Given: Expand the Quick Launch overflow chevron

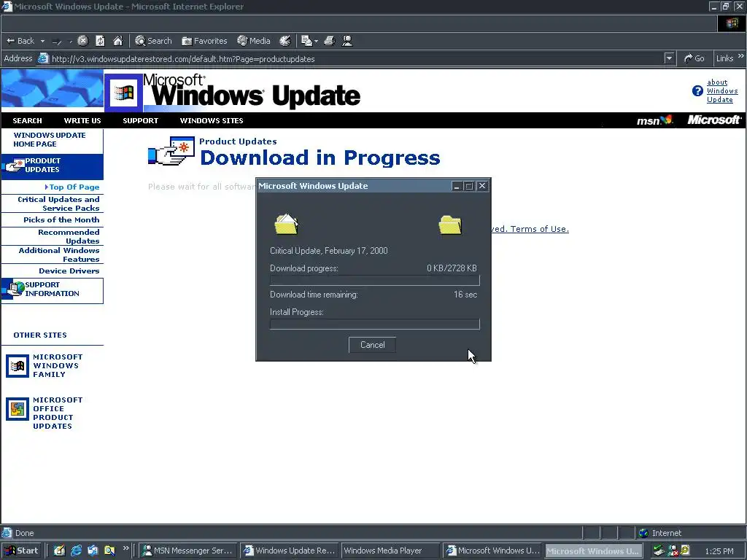Looking at the screenshot, I should pyautogui.click(x=125, y=548).
